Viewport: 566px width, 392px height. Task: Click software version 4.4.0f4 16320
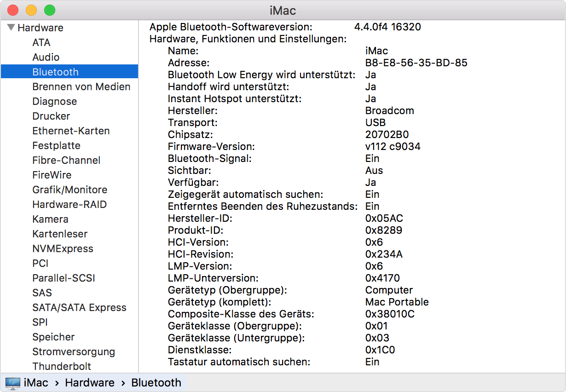[x=387, y=27]
